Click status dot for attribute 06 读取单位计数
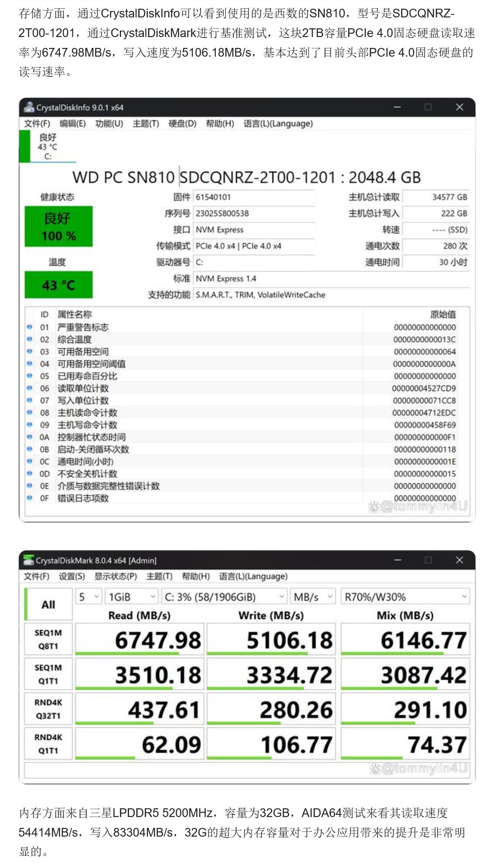The width and height of the screenshot is (493, 868). tap(30, 388)
